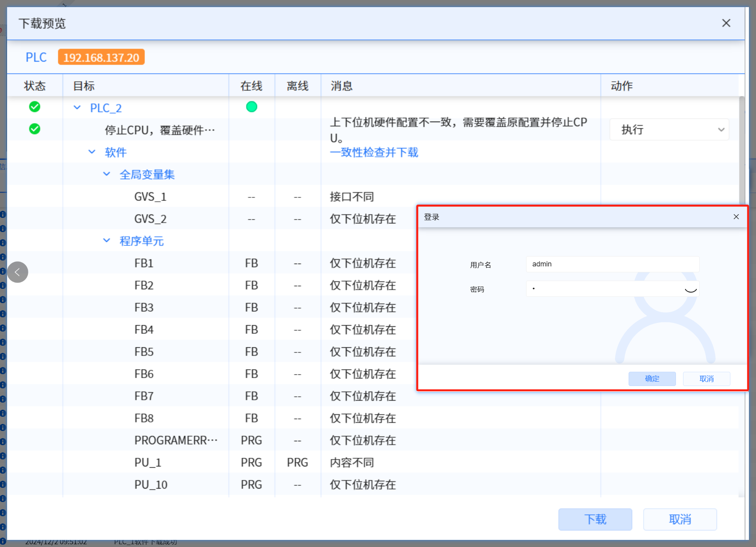Image resolution: width=756 pixels, height=547 pixels.
Task: Collapse the 全局变量集 section
Action: (x=106, y=174)
